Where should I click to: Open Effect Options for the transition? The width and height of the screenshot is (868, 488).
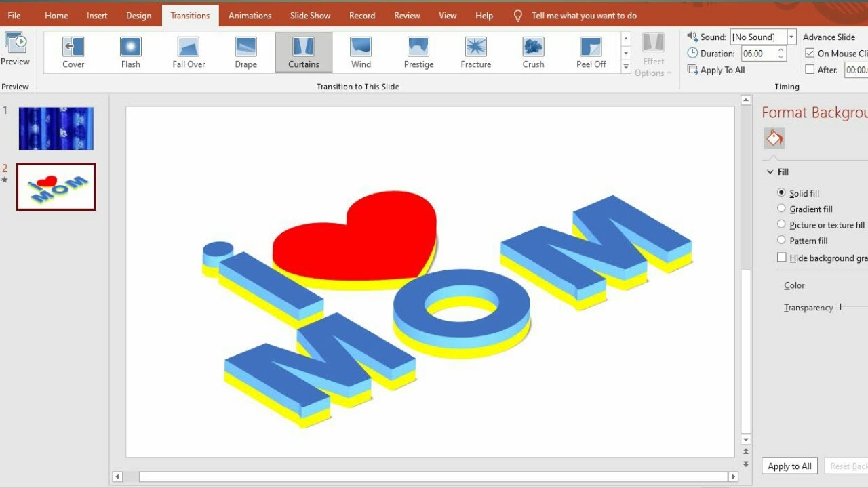pos(653,54)
